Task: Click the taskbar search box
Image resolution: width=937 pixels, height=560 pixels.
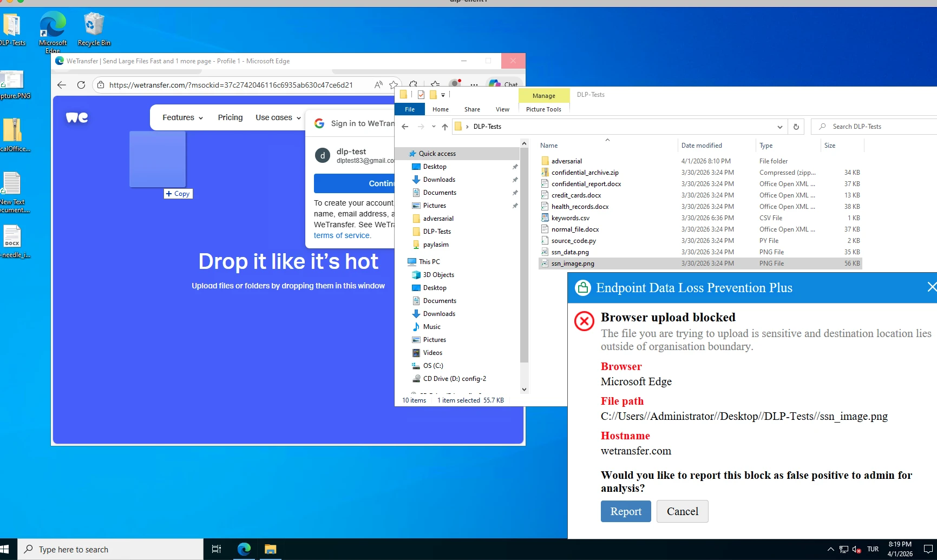Action: point(111,549)
